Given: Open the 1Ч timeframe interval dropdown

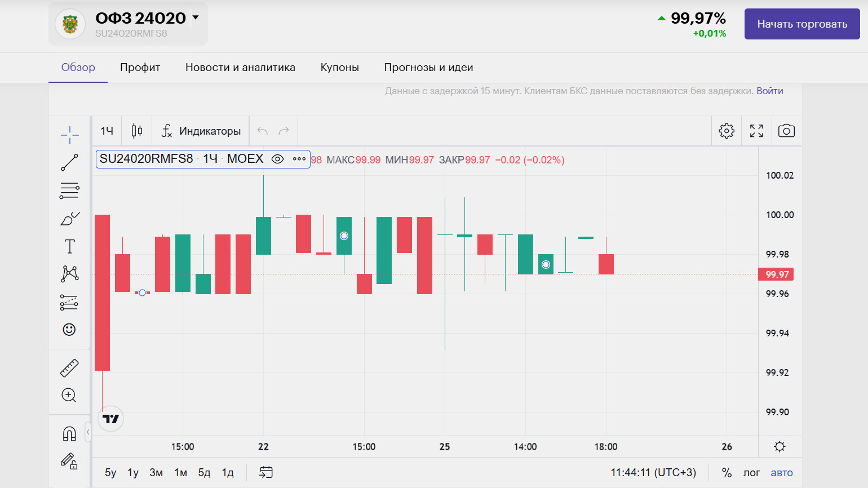Looking at the screenshot, I should [x=107, y=131].
